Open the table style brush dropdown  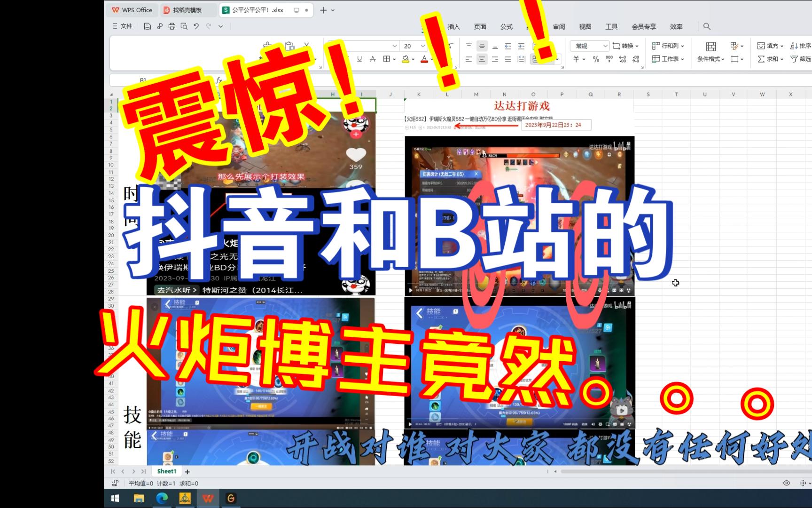tap(737, 46)
